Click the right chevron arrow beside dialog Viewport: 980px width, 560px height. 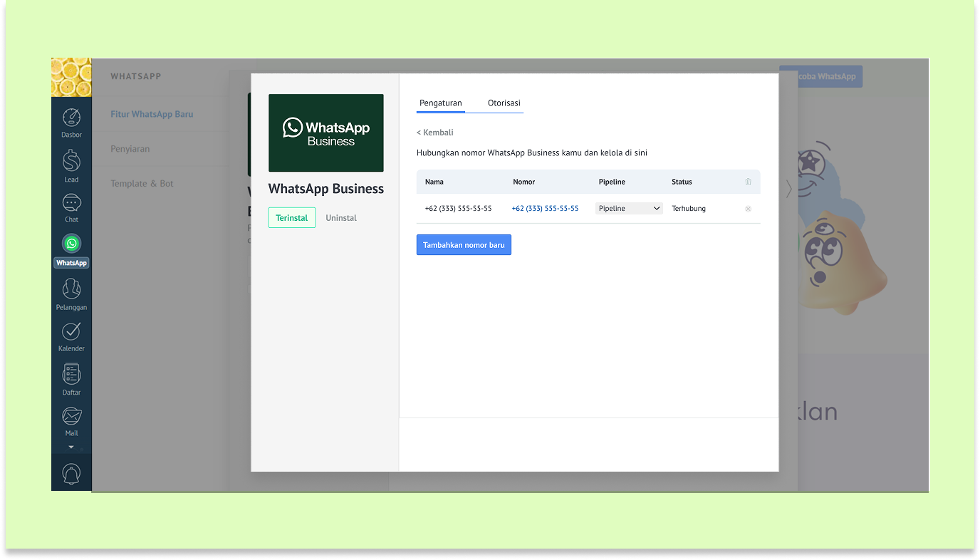click(788, 189)
